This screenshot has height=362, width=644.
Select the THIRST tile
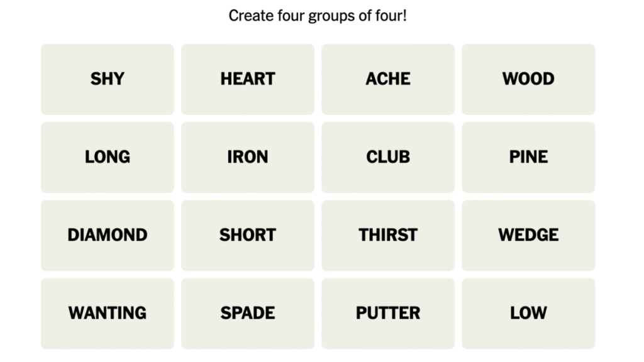388,235
